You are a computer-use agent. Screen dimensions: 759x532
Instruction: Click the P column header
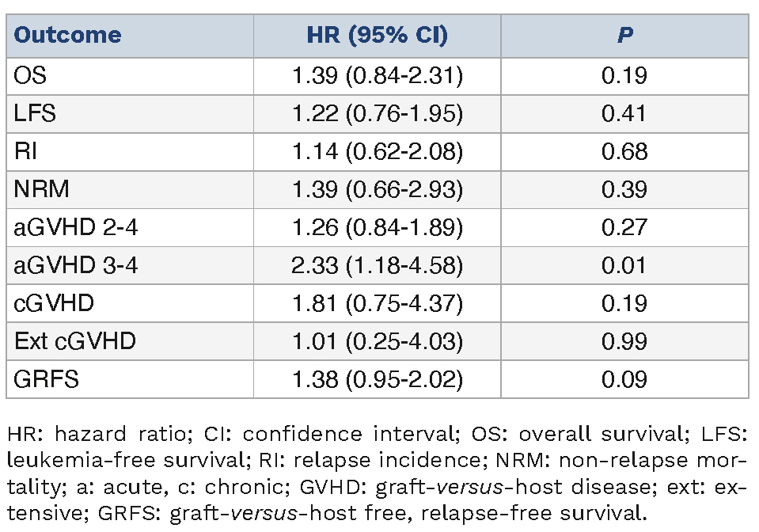click(624, 36)
